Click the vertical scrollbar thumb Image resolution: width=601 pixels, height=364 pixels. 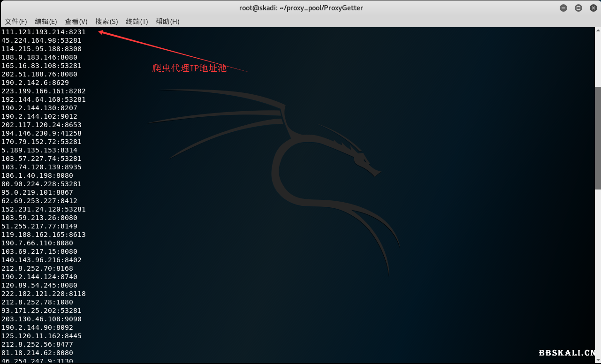(x=598, y=138)
